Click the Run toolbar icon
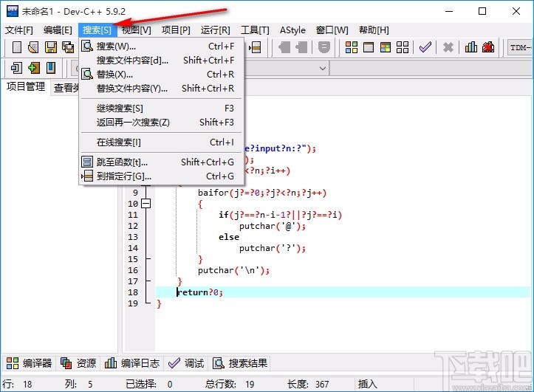The width and height of the screenshot is (534, 392). click(369, 47)
